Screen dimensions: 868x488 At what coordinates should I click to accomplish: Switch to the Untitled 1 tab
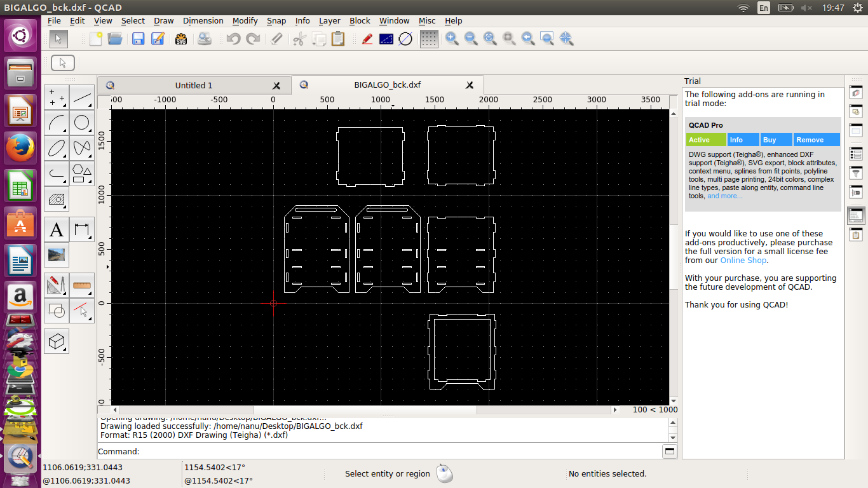point(193,85)
